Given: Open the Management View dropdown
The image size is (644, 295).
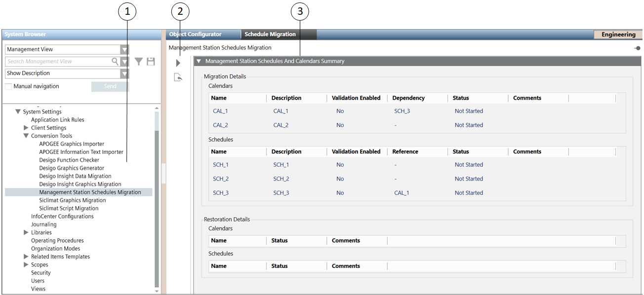Looking at the screenshot, I should click(124, 49).
